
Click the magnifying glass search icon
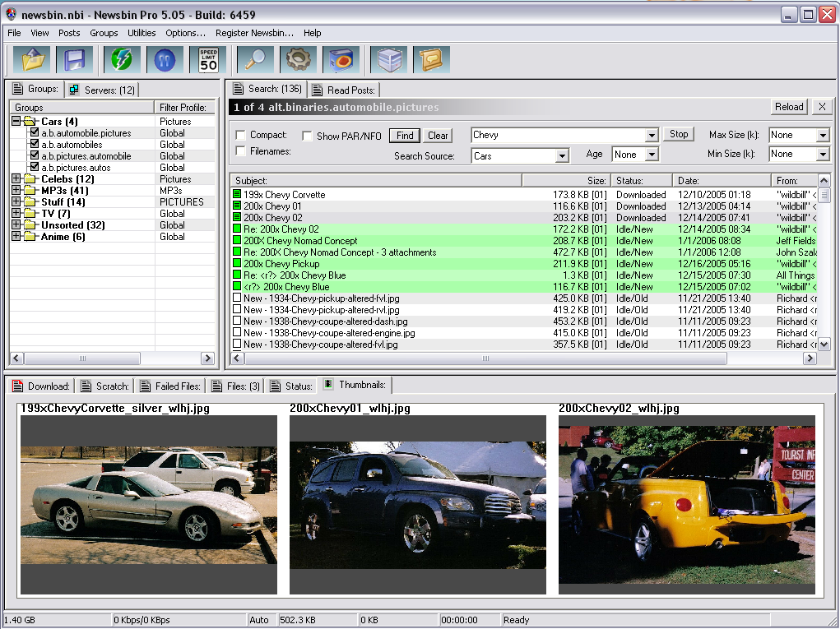pyautogui.click(x=255, y=60)
